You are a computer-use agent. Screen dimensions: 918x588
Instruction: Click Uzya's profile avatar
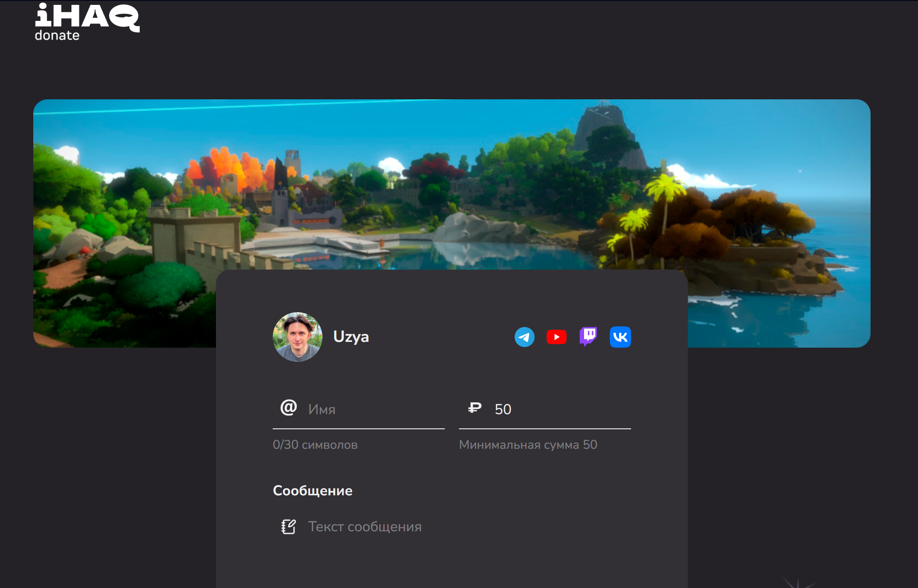click(297, 337)
